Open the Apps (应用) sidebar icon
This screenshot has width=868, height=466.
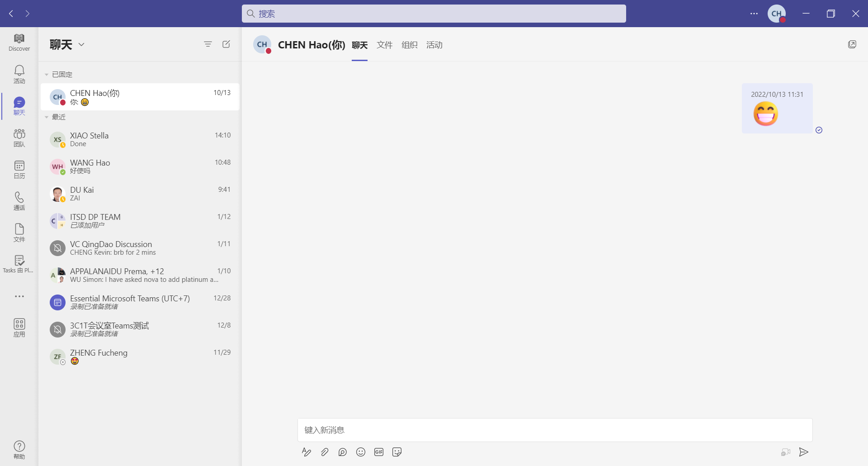pyautogui.click(x=19, y=328)
